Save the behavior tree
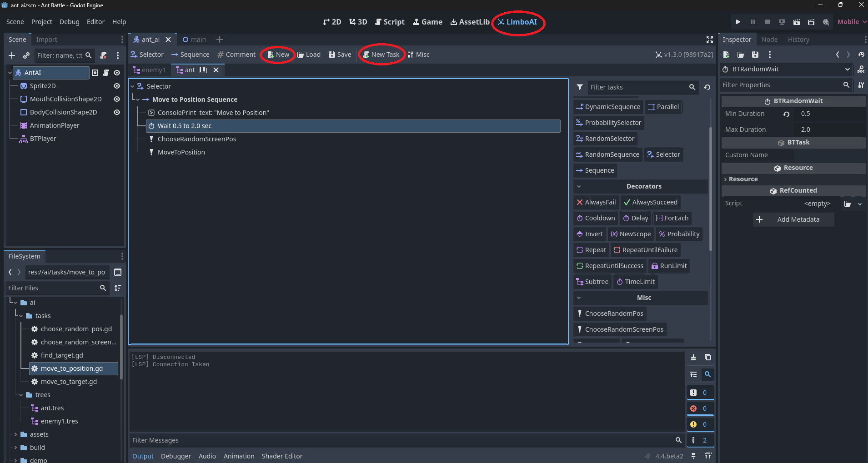The height and width of the screenshot is (463, 868). [x=340, y=55]
